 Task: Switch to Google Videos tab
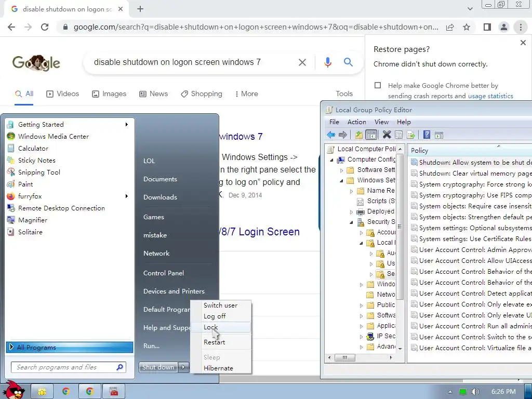tap(62, 94)
